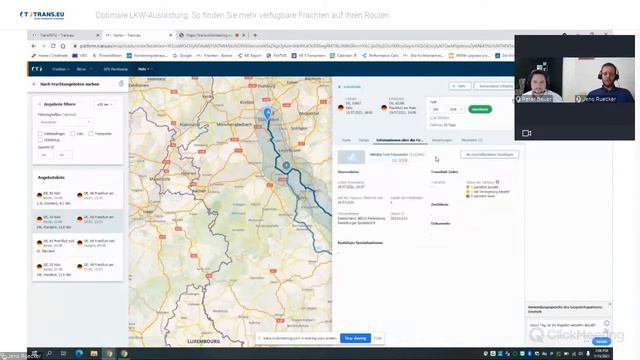Open the km radius dropdown in the filter panel
Image resolution: width=640 pixels, height=360 pixels.
click(104, 104)
